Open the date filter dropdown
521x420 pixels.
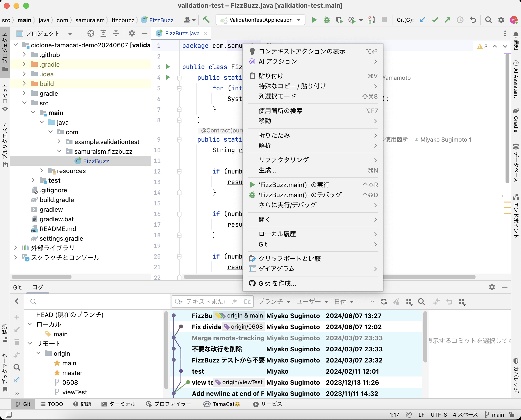(344, 302)
